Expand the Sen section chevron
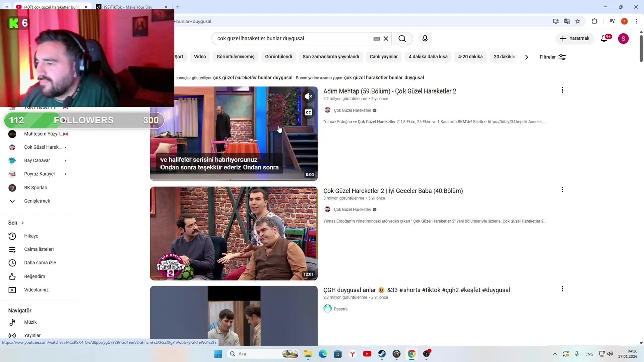Screen dimensions: 644x362 tap(22, 223)
